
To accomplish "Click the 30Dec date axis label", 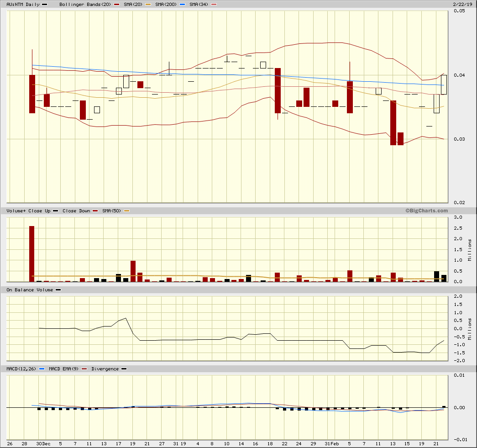I will pyautogui.click(x=43, y=443).
